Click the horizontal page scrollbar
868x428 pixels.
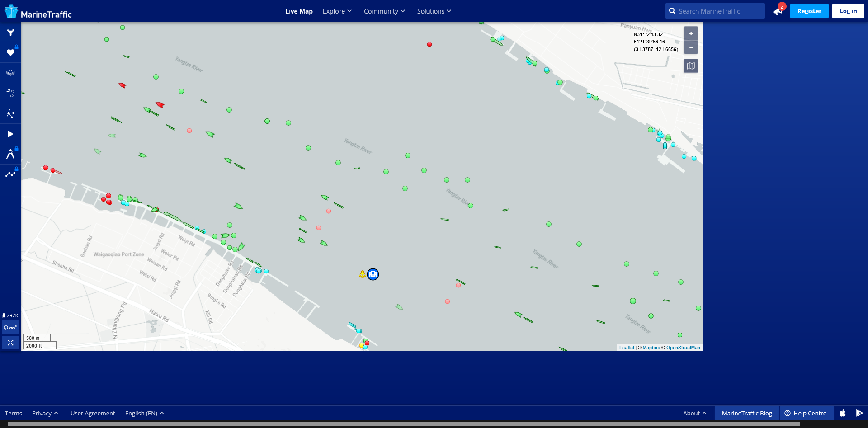404,424
